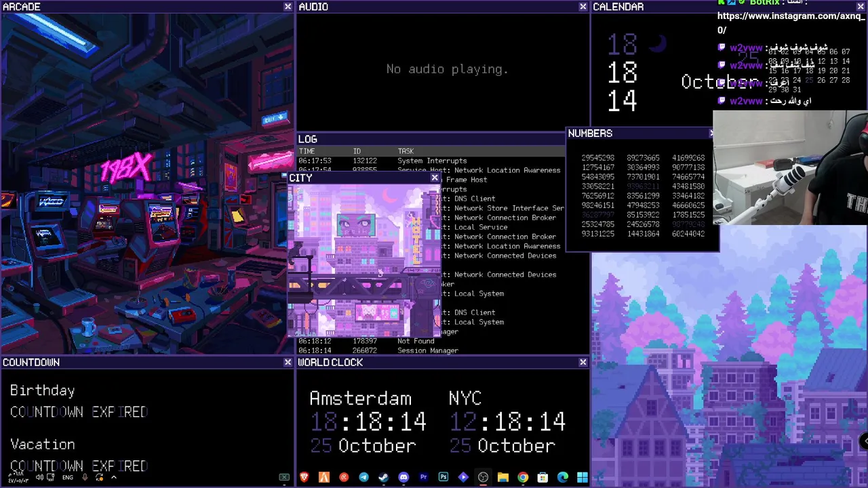Open Microsoft Edge from the taskbar
The height and width of the screenshot is (488, 868).
562,477
